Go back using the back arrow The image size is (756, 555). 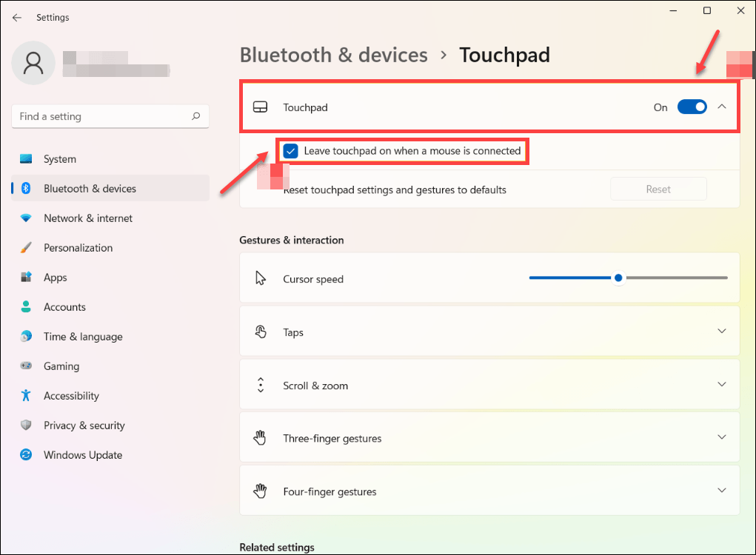click(17, 17)
